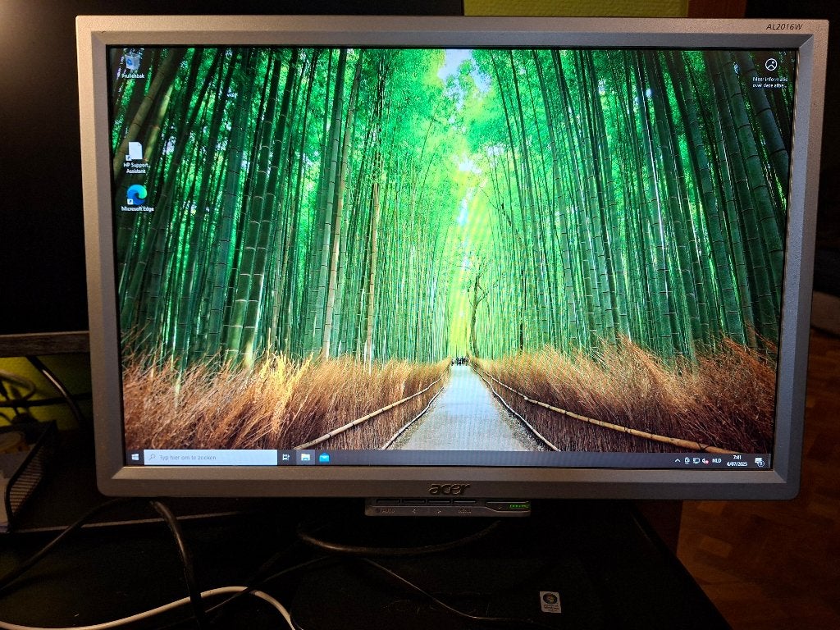
Task: Open the Prullenbak recycle bin icon
Action: tap(133, 66)
